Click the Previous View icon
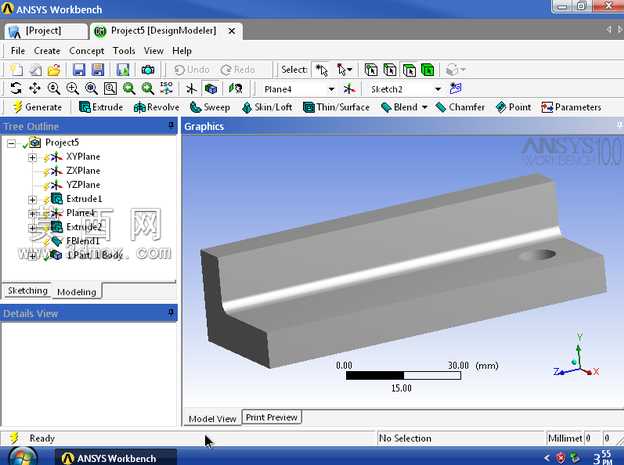 tap(129, 88)
